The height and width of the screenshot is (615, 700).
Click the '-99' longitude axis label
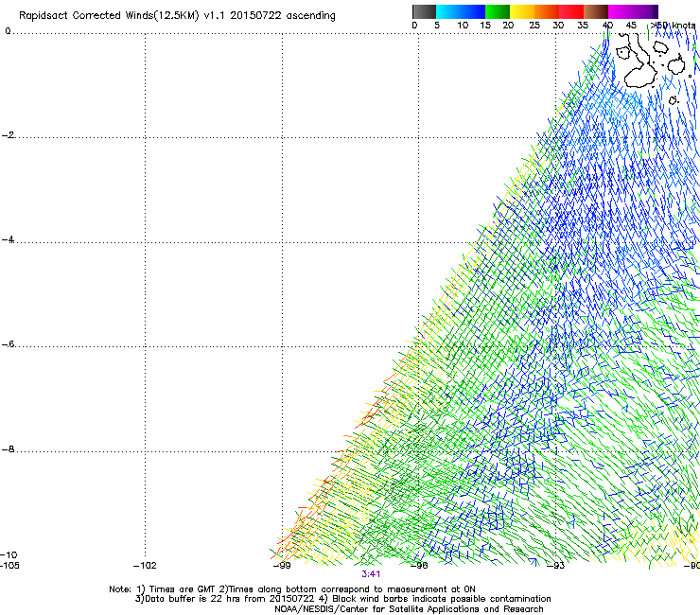(x=282, y=566)
